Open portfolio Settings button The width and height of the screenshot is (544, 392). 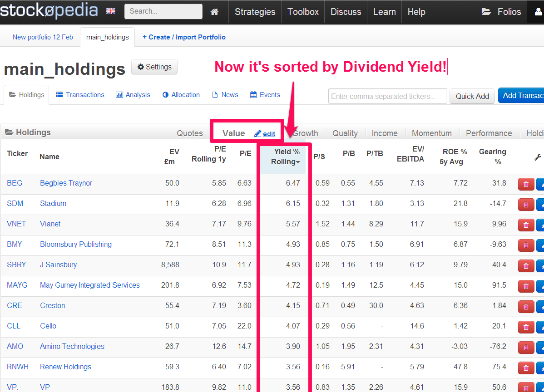pos(154,67)
